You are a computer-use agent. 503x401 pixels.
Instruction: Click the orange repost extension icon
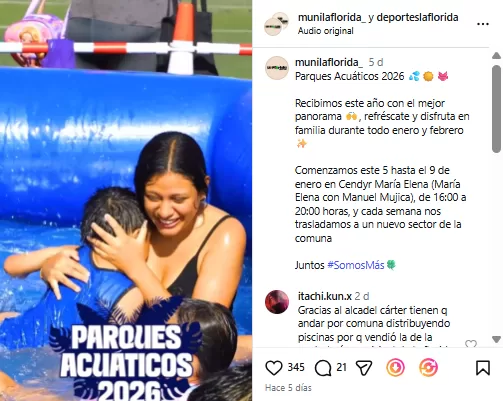point(428,368)
